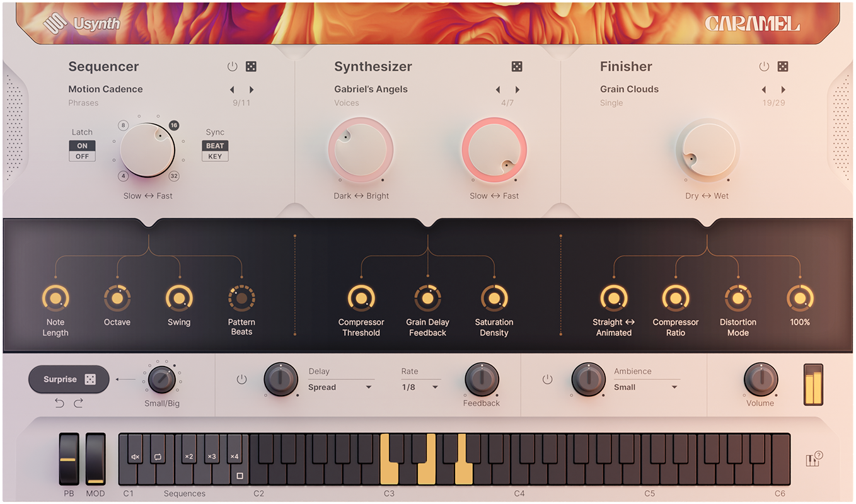This screenshot has width=856, height=504.
Task: Enable the Delay section power toggle
Action: point(241,379)
